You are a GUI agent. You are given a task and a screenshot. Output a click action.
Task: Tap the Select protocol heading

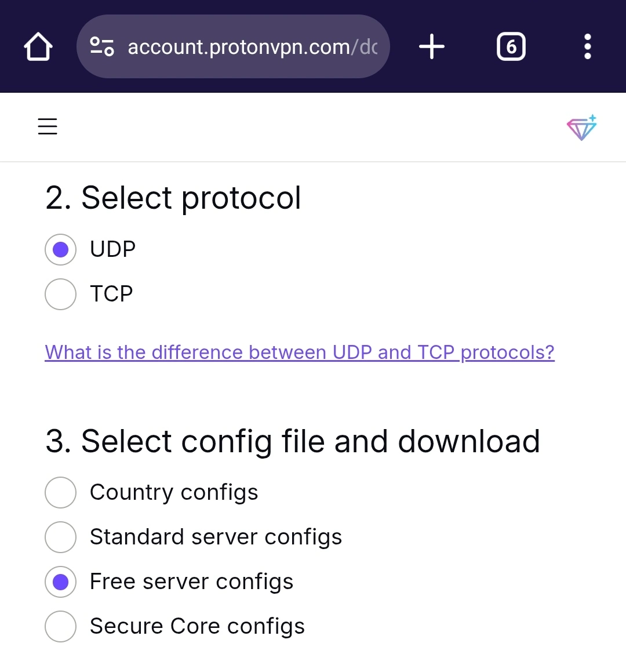[173, 198]
